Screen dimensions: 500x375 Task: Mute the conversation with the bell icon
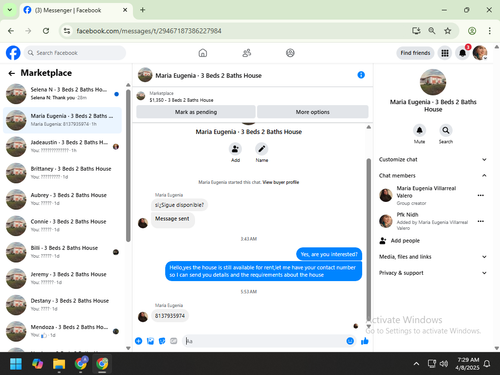pyautogui.click(x=419, y=130)
